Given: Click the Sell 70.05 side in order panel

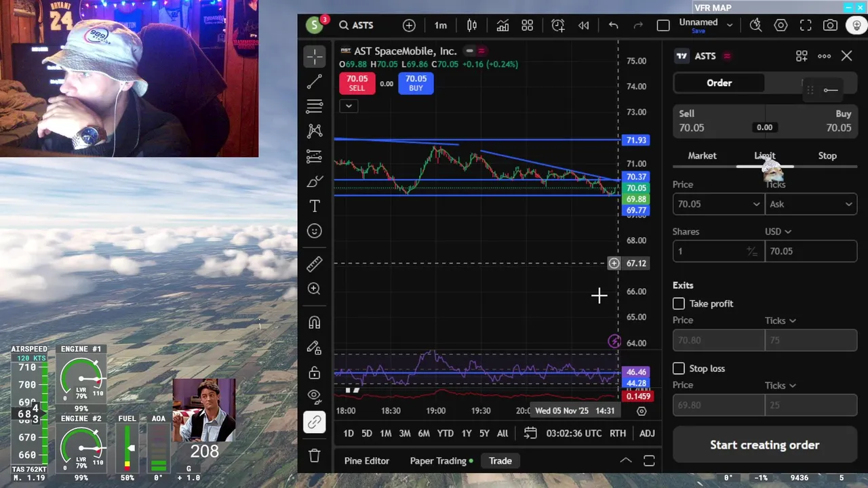Looking at the screenshot, I should 719,121.
